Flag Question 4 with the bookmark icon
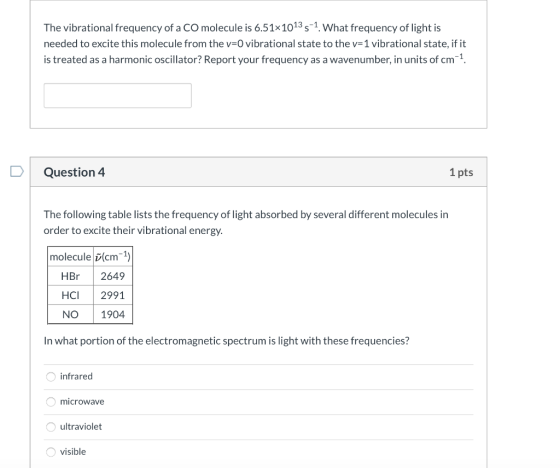Viewport: 560px width, 468px height. pyautogui.click(x=16, y=171)
